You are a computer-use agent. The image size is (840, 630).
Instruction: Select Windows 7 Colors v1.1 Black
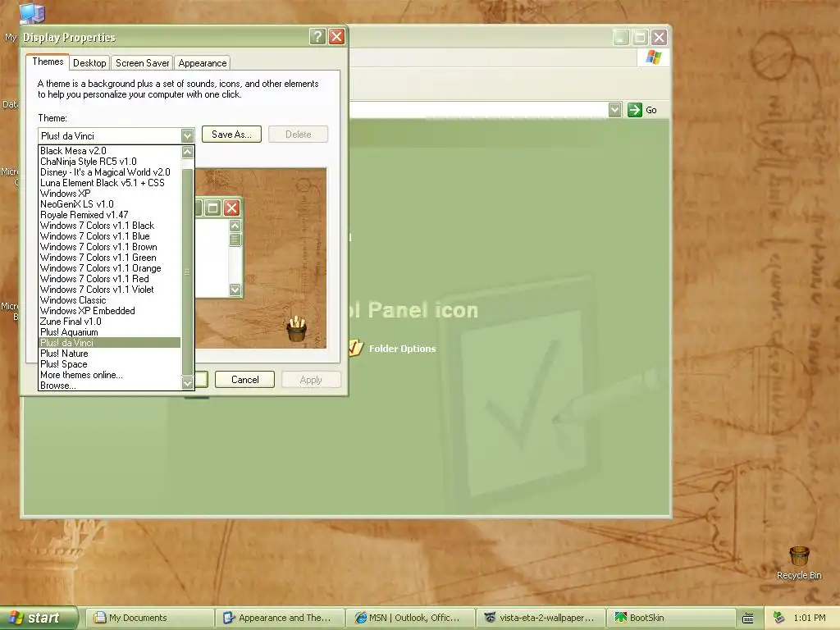coord(110,226)
